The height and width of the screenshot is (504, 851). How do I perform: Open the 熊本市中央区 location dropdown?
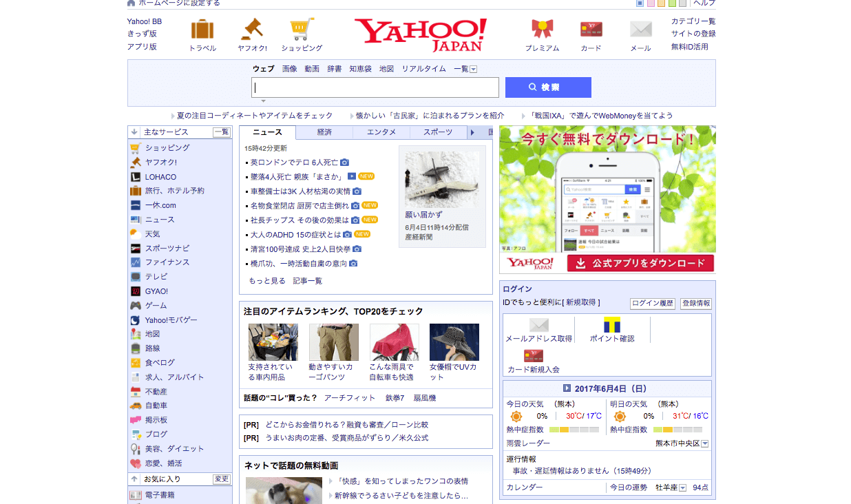pyautogui.click(x=704, y=444)
